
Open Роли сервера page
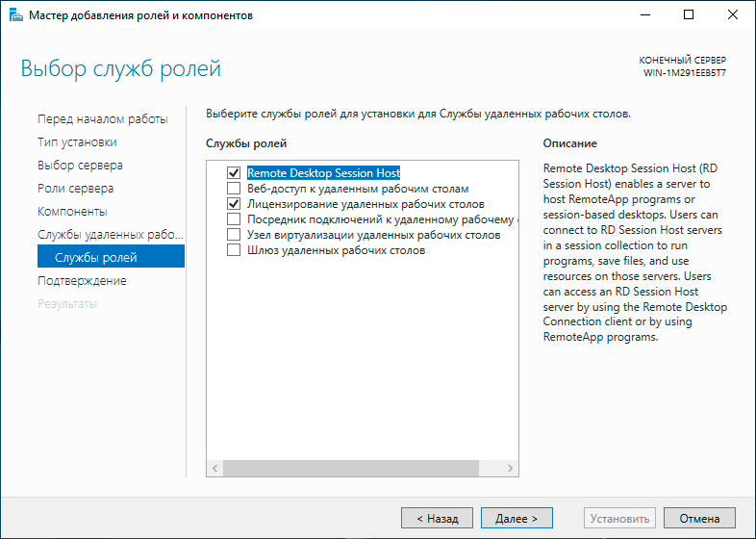click(75, 188)
